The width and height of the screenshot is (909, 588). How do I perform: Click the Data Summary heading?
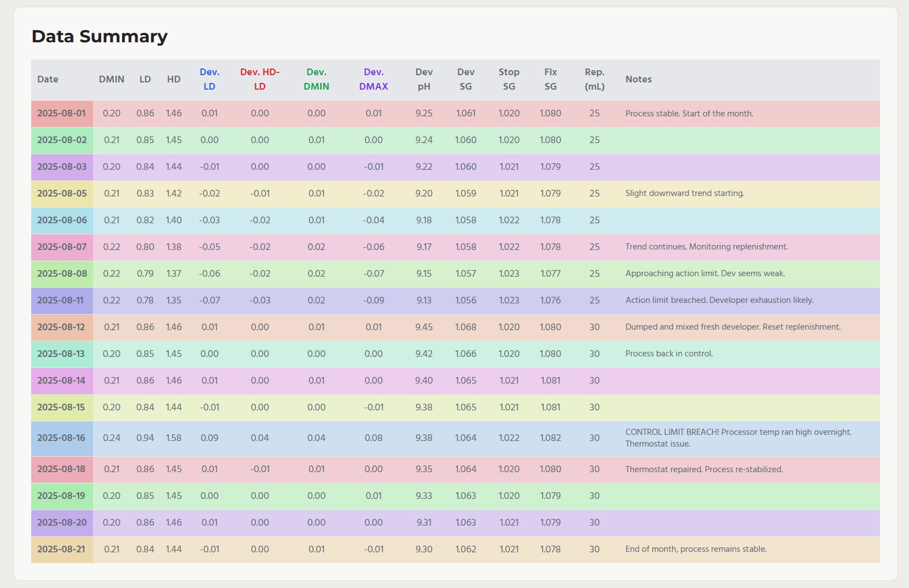100,37
